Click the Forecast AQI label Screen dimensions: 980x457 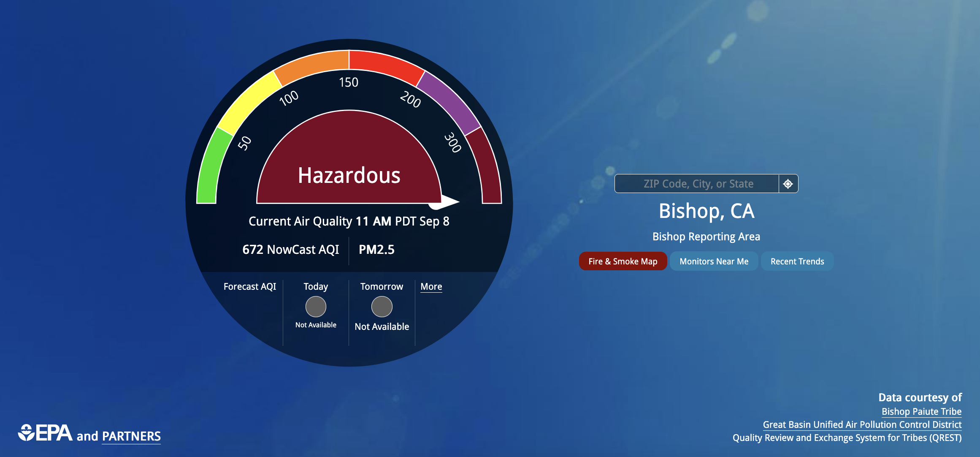click(x=249, y=286)
